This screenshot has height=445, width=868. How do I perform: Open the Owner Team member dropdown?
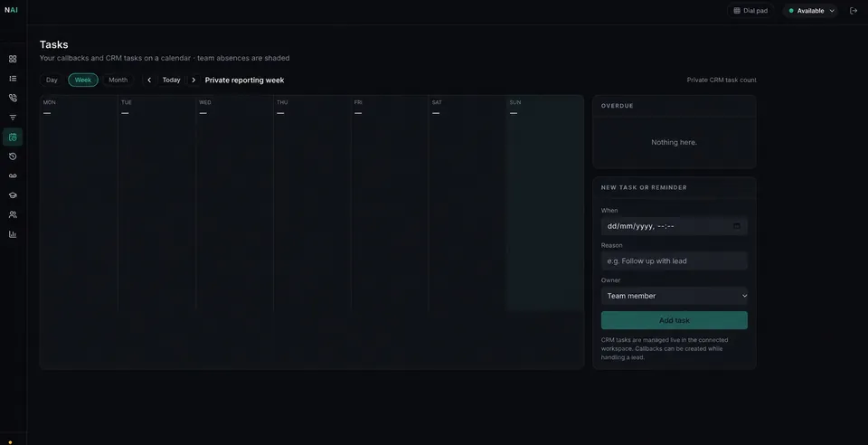pos(675,296)
